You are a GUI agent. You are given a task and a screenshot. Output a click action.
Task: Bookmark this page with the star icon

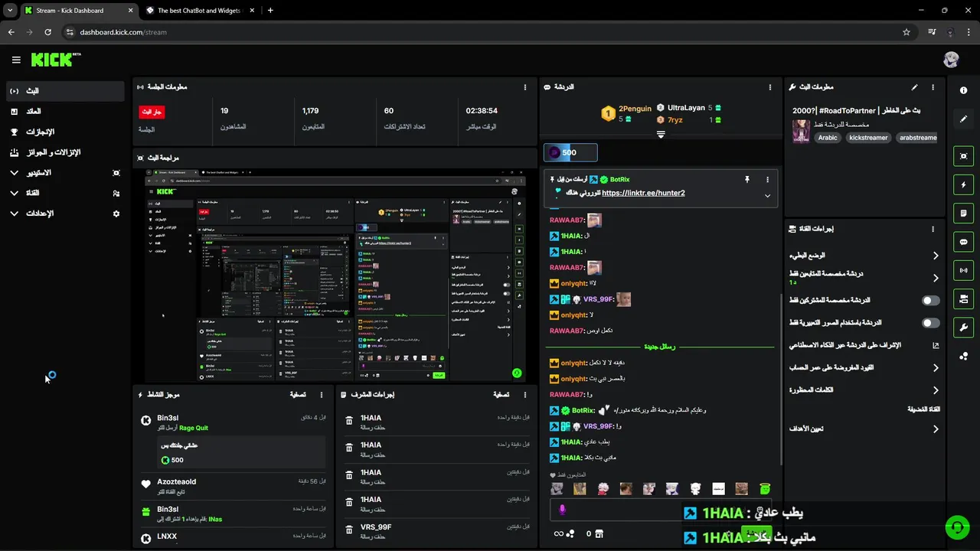point(906,32)
